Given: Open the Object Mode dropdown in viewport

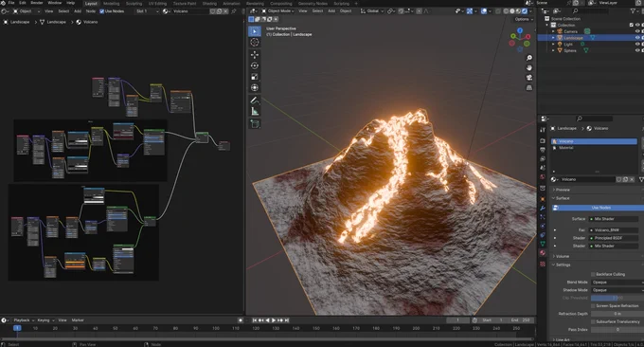Looking at the screenshot, I should 278,11.
